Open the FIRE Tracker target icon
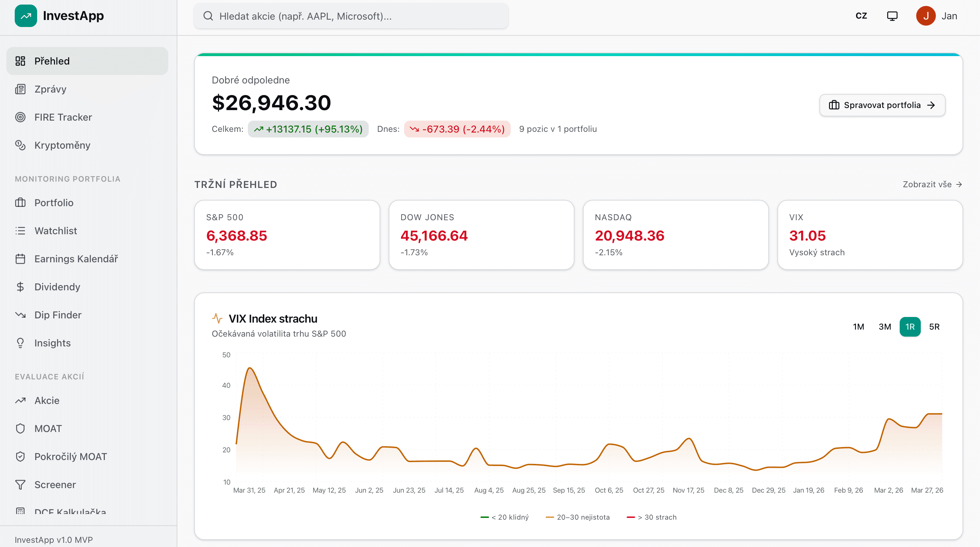980x547 pixels. click(x=21, y=117)
